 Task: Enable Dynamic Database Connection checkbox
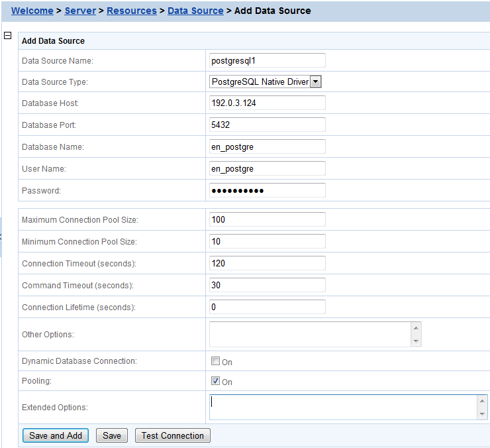(215, 361)
